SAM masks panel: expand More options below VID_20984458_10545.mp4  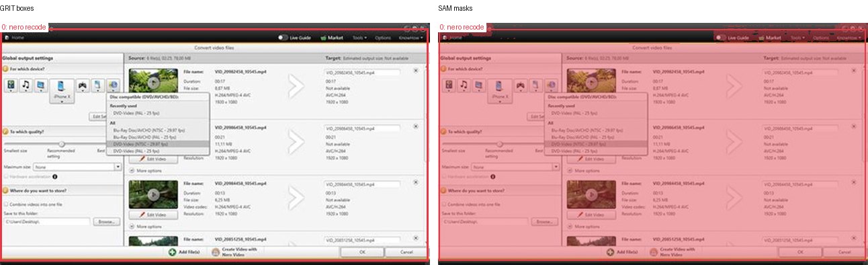point(570,227)
